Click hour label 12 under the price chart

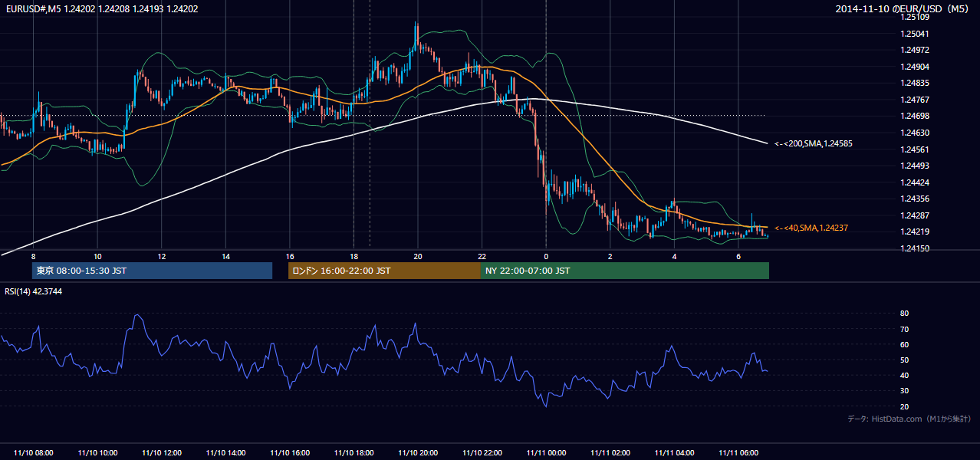pos(161,256)
